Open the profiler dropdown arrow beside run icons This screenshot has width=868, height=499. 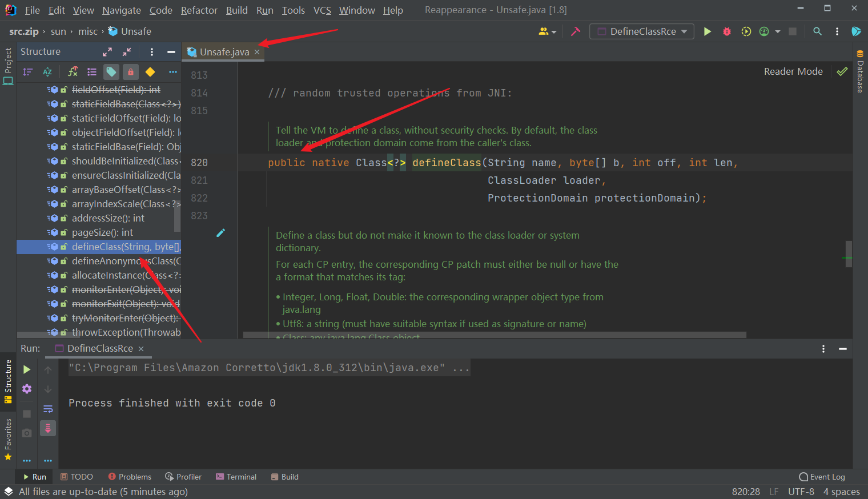click(x=778, y=32)
